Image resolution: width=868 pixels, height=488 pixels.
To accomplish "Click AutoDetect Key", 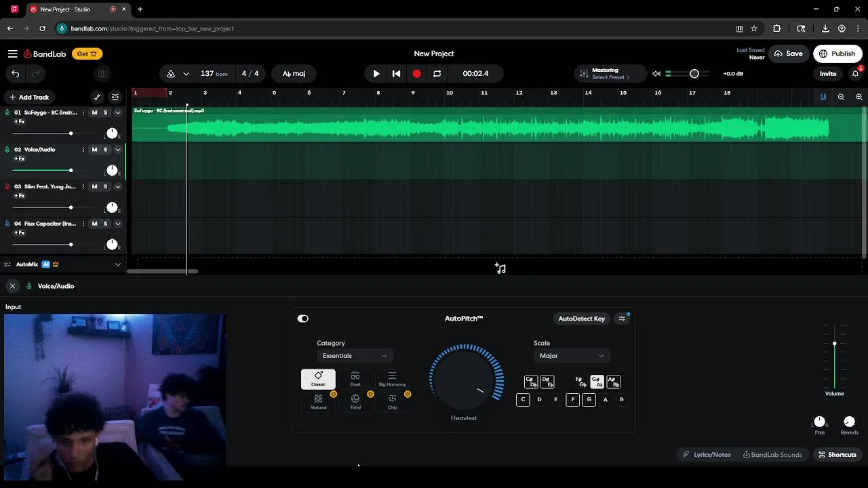I will click(x=581, y=319).
